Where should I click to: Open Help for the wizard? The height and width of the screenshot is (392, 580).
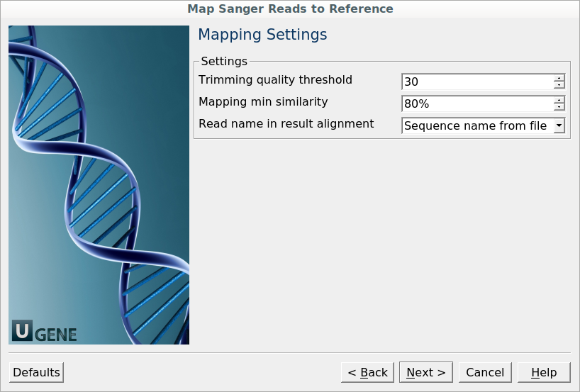544,372
